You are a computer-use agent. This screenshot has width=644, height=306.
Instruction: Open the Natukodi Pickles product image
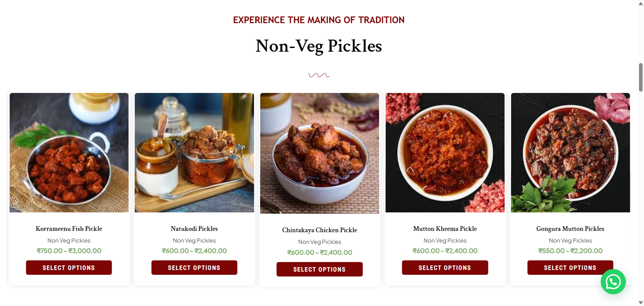tap(194, 153)
